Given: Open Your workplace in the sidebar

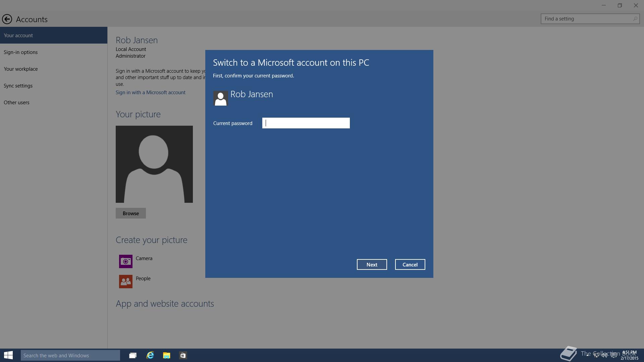Looking at the screenshot, I should (x=54, y=69).
